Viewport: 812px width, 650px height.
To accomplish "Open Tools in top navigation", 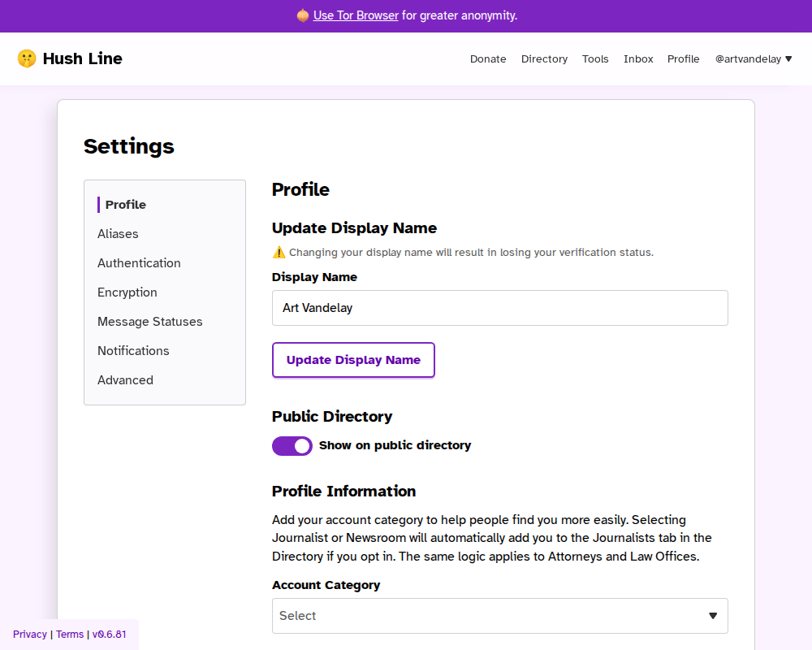I will pos(595,59).
